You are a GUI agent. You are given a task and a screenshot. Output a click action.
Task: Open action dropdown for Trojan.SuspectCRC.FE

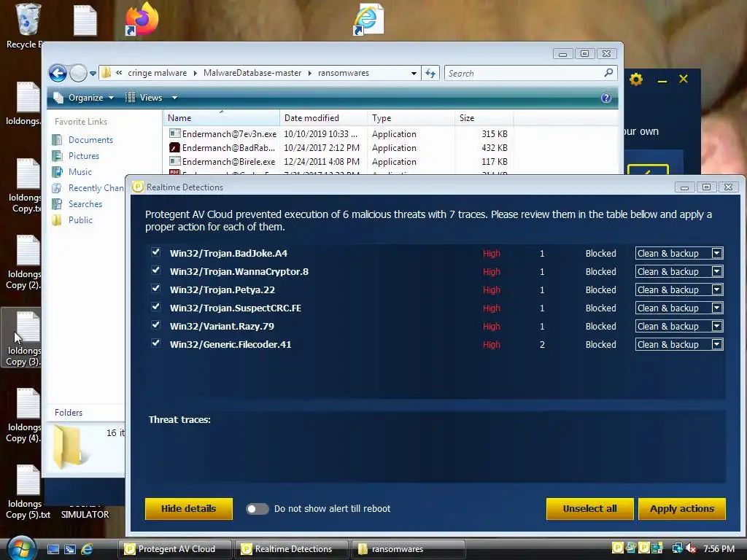coord(717,308)
